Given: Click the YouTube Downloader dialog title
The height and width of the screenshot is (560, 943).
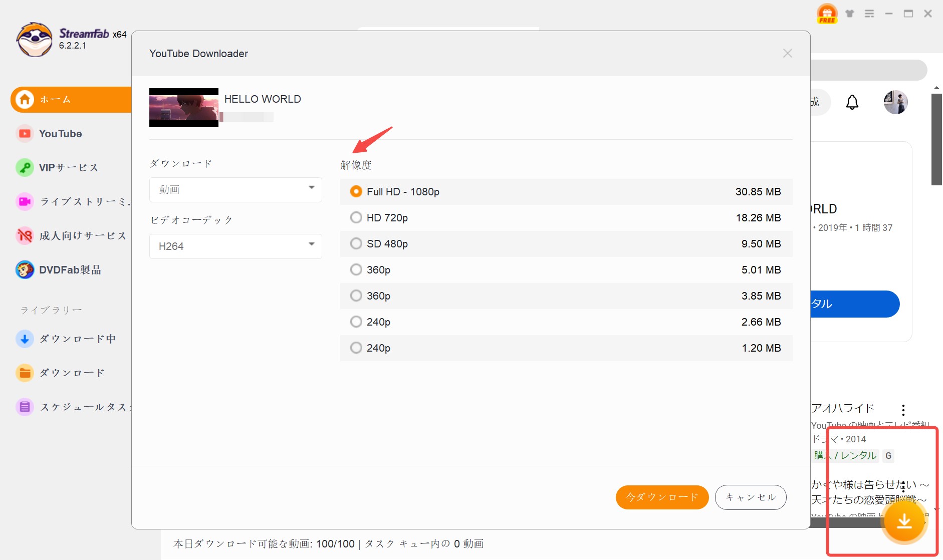Looking at the screenshot, I should pyautogui.click(x=198, y=54).
